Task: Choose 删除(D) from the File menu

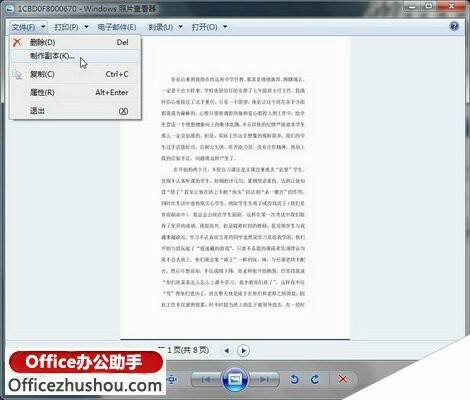Action: coord(75,42)
